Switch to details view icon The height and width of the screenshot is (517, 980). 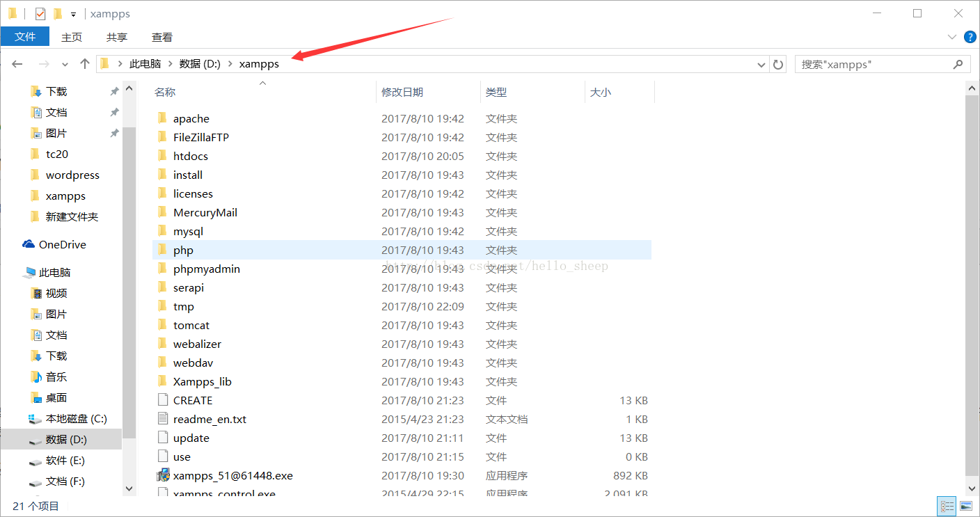click(947, 506)
